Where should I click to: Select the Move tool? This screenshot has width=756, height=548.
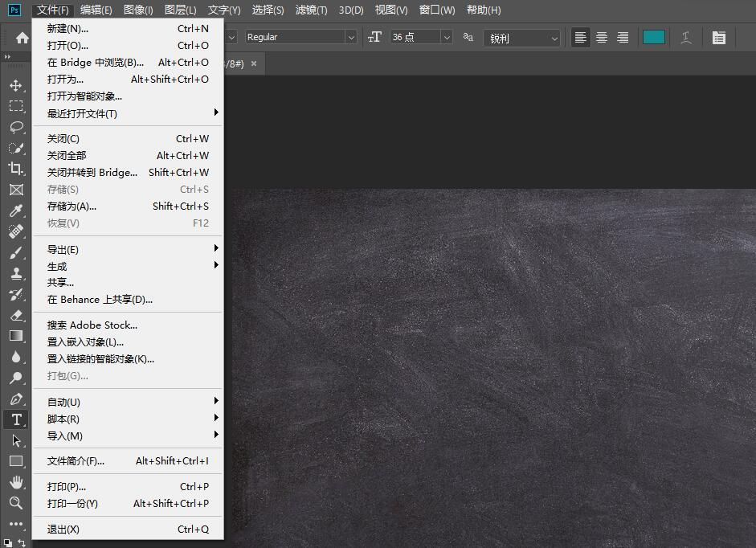coord(16,85)
